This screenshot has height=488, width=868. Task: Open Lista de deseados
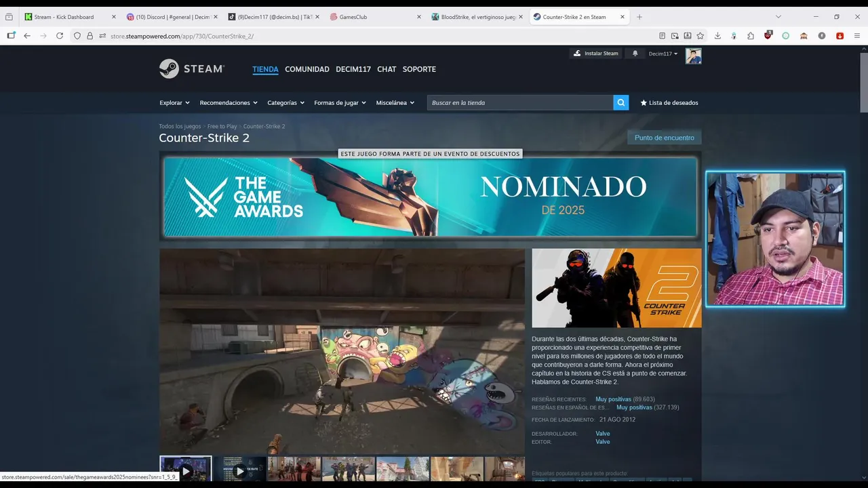tap(669, 103)
